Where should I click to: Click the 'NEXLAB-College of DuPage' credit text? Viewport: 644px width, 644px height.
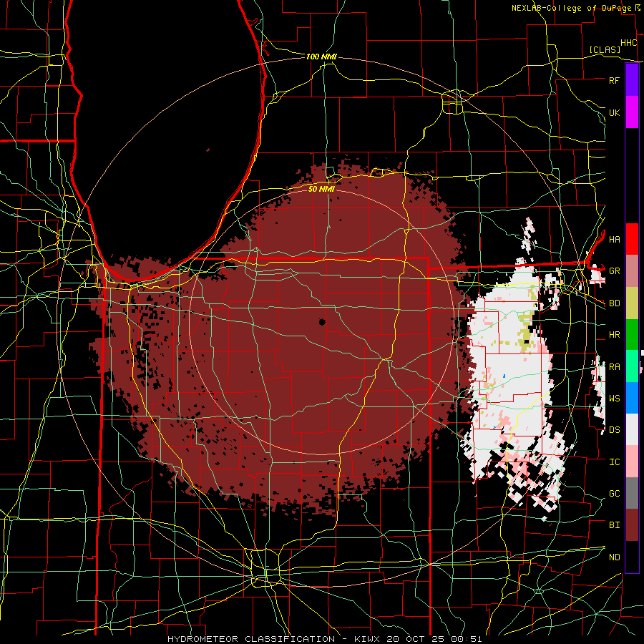pyautogui.click(x=571, y=8)
